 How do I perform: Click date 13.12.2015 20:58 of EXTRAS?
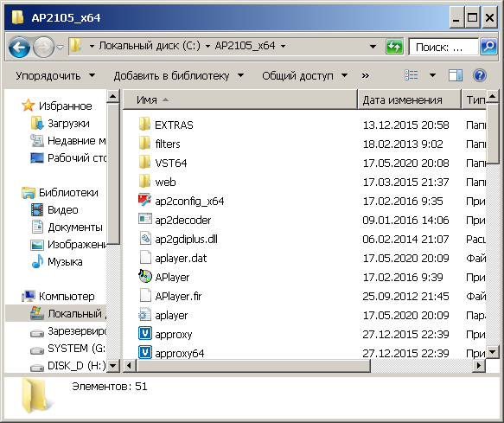point(405,125)
